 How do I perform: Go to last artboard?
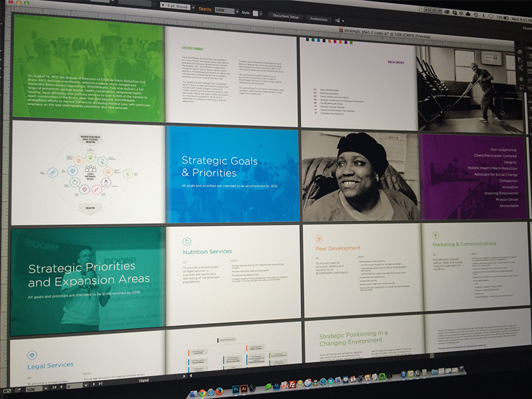[x=100, y=384]
